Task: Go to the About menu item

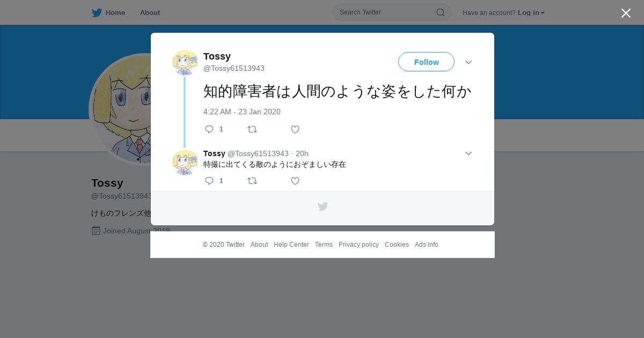Action: point(150,13)
